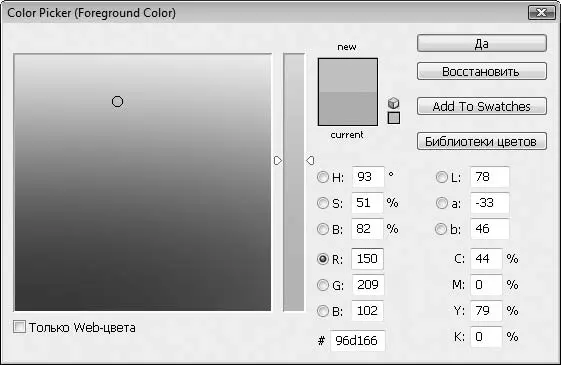561x365 pixels.
Task: Select the Lab a radio button
Action: [x=442, y=203]
